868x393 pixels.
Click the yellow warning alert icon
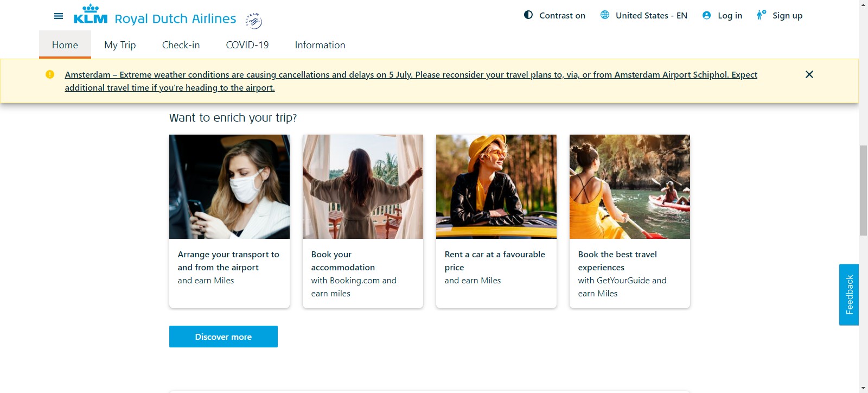pyautogui.click(x=50, y=74)
